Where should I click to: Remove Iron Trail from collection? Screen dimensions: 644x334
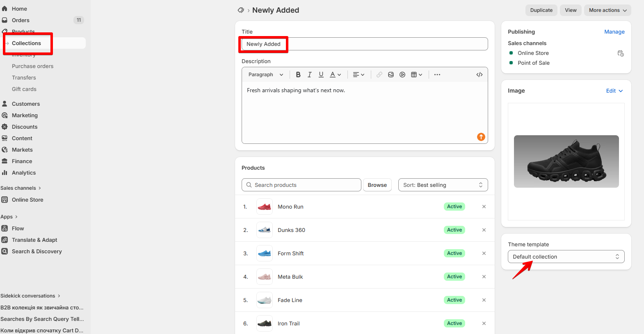(484, 323)
